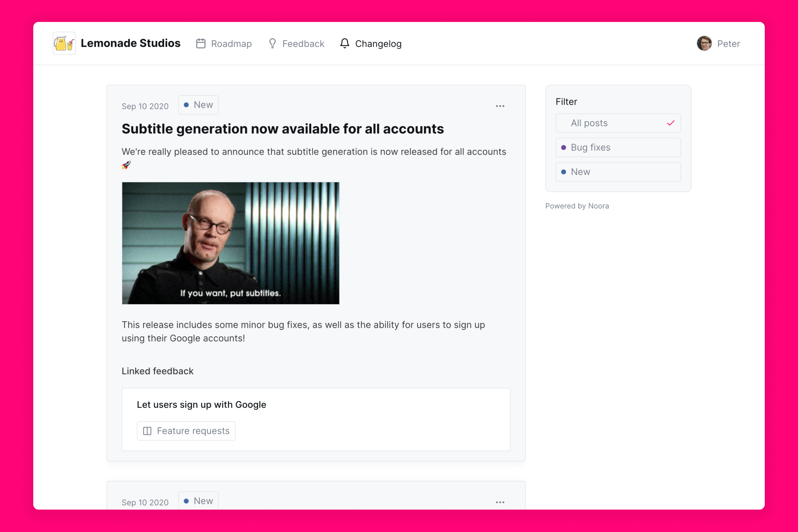798x532 pixels.
Task: Switch to the Feedback tab
Action: coord(303,44)
